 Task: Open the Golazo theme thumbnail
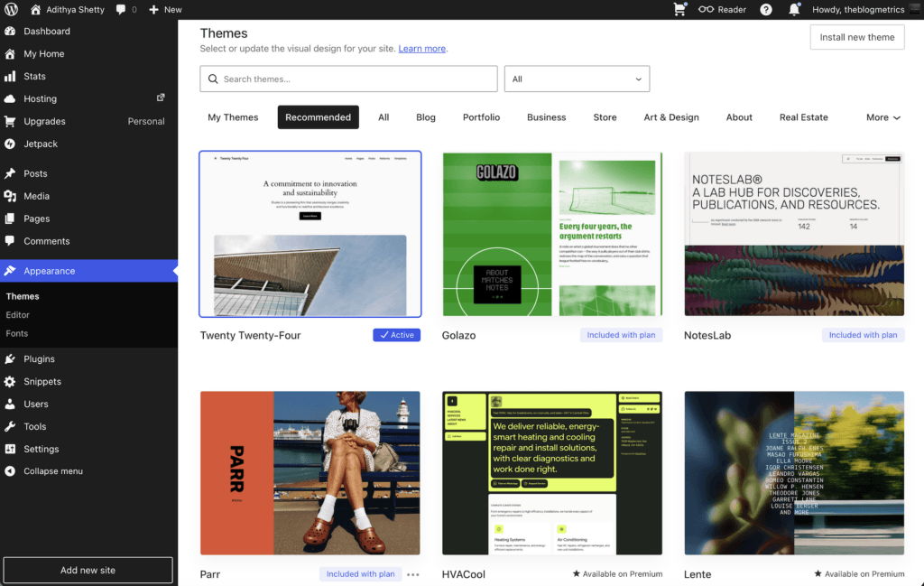click(552, 234)
